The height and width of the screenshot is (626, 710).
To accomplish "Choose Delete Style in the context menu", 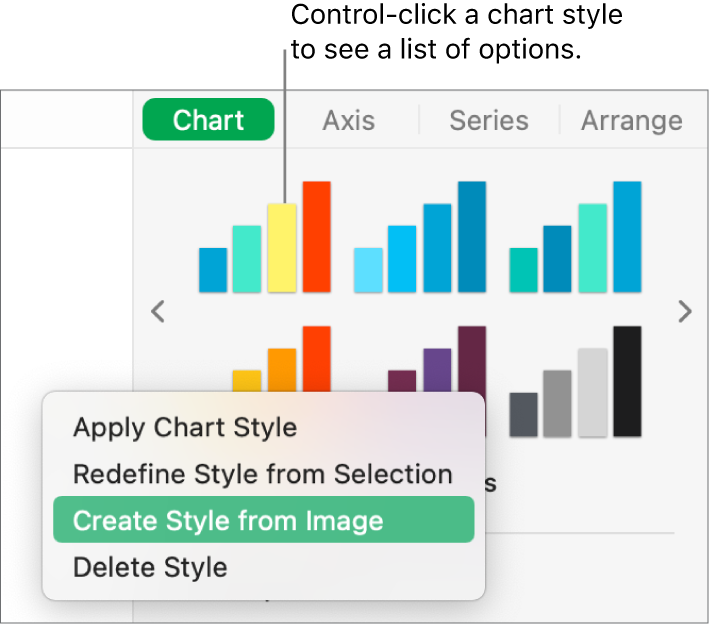I will click(x=150, y=567).
